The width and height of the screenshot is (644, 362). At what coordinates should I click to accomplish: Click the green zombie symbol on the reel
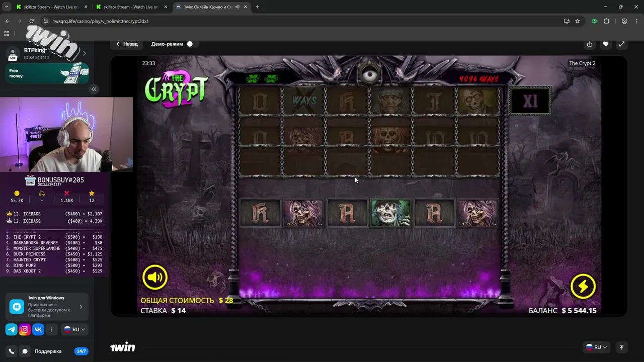(390, 213)
